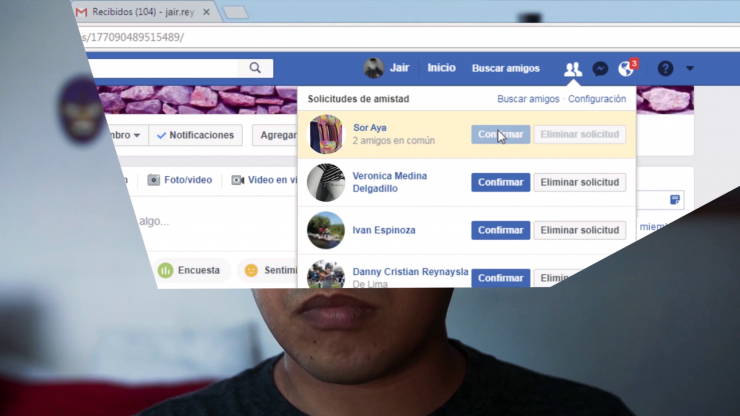Expand the account dropdown arrow
This screenshot has width=740, height=416.
tap(690, 68)
